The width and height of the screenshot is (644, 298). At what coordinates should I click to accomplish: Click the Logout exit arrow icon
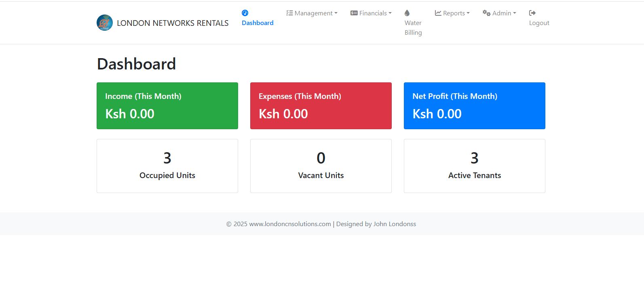[532, 13]
